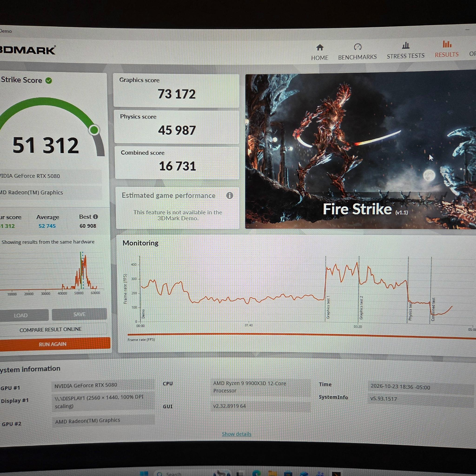Click 'Showing results from the same hardware'
The width and height of the screenshot is (476, 476).
48,242
